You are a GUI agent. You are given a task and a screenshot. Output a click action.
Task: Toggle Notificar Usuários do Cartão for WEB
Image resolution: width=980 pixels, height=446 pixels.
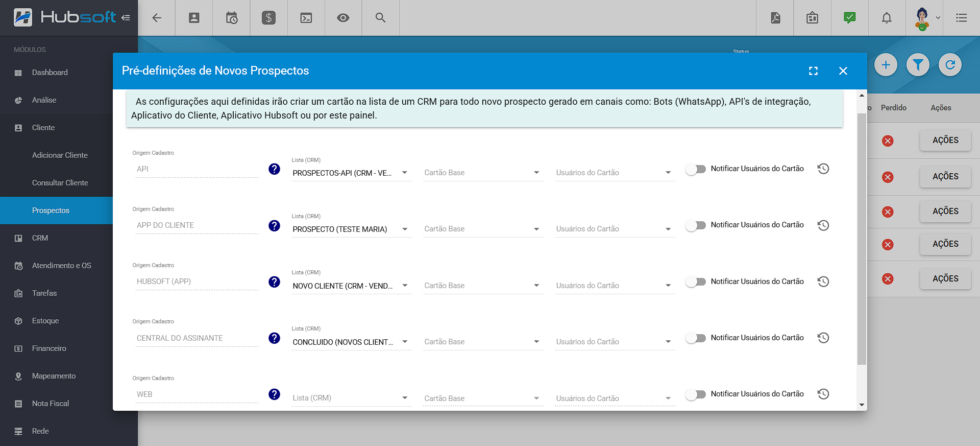[x=696, y=394]
